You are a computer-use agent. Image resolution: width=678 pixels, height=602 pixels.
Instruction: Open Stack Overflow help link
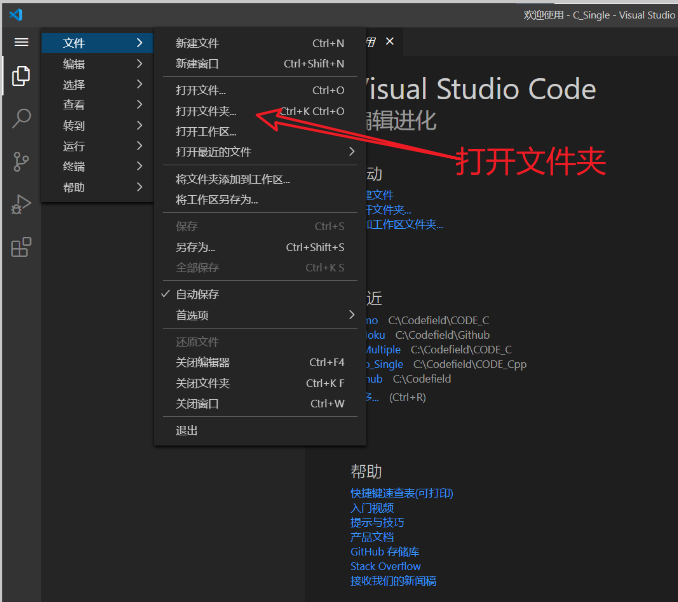click(x=385, y=566)
